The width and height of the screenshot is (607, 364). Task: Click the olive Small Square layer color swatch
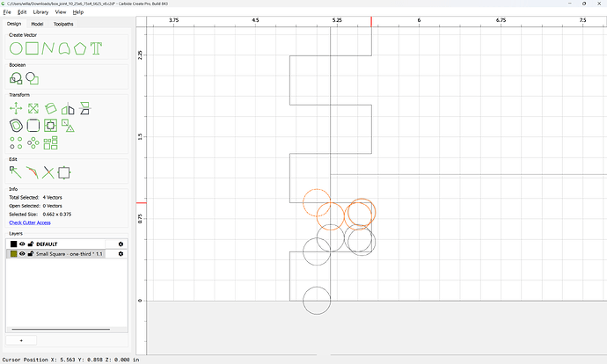(13, 254)
